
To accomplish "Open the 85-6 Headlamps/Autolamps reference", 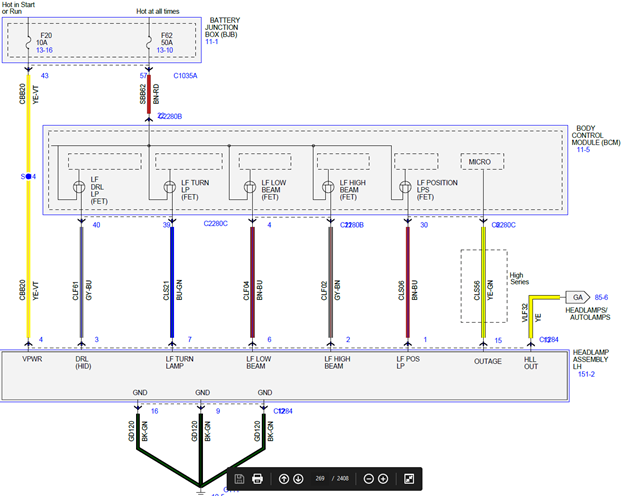I will [601, 297].
